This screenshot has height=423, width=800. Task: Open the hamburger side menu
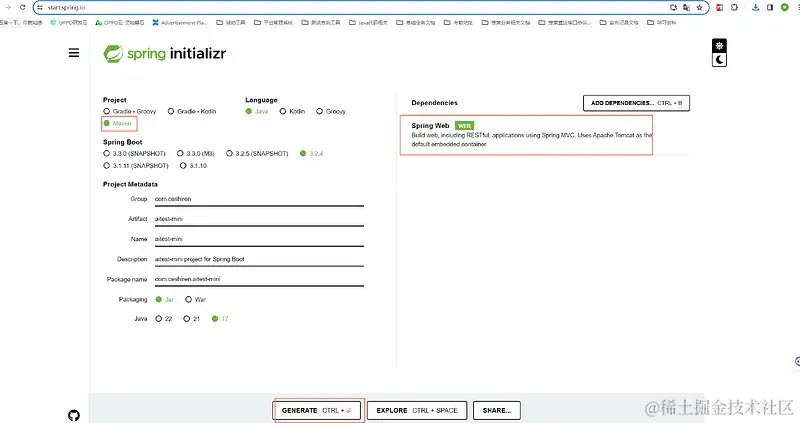point(74,53)
